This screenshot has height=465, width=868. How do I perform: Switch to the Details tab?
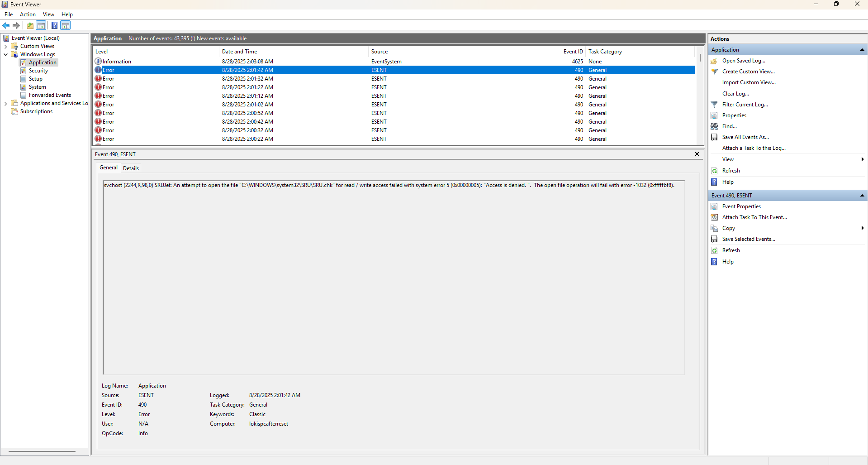[x=131, y=168]
